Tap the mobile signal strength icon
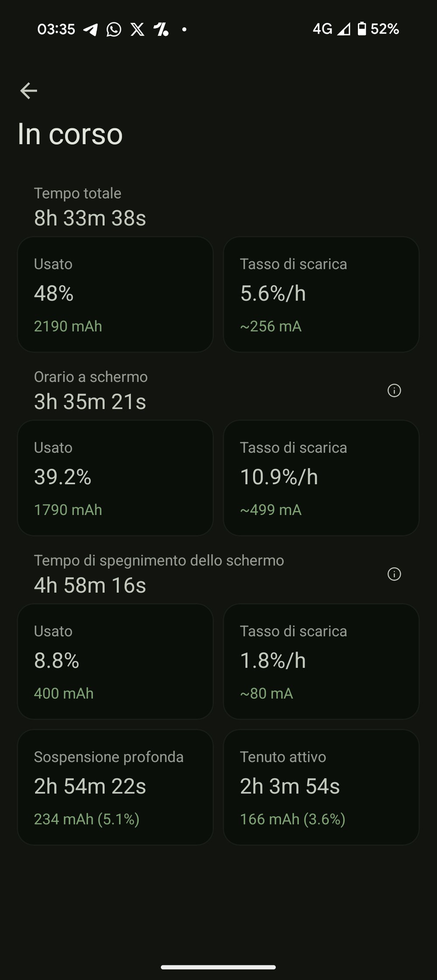Viewport: 437px width, 980px height. point(344,29)
